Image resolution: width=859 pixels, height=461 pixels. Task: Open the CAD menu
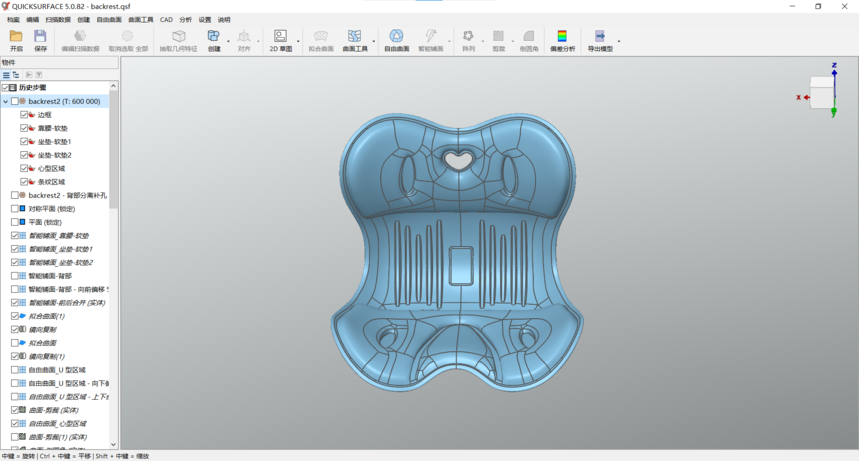166,20
